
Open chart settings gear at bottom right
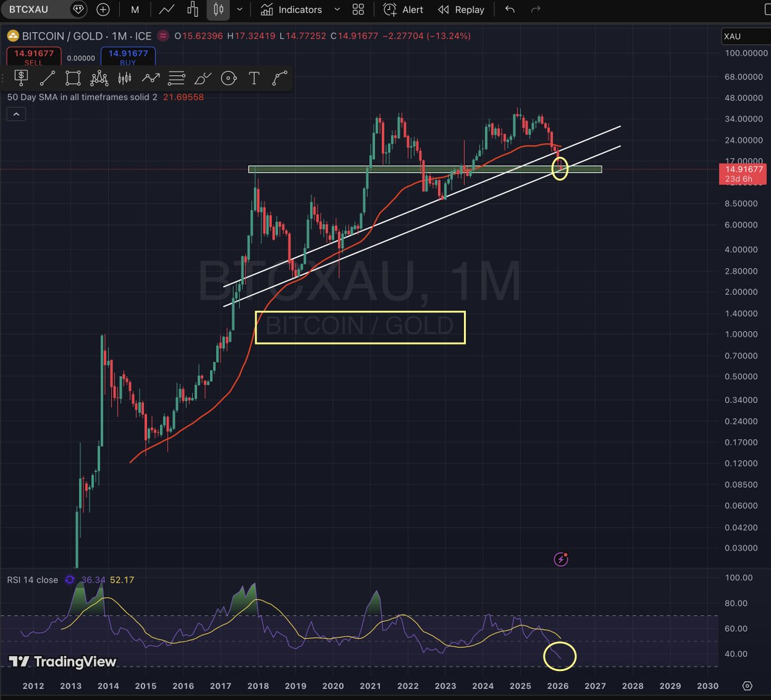(x=747, y=685)
